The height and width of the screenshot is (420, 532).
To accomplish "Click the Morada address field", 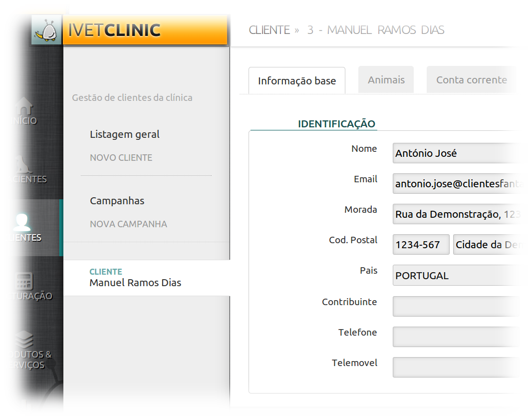I will pyautogui.click(x=454, y=214).
